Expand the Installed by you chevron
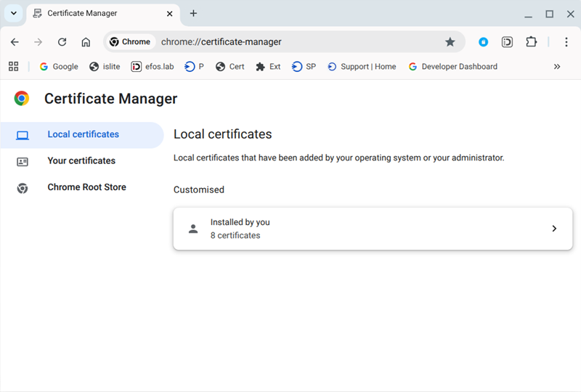 point(554,229)
